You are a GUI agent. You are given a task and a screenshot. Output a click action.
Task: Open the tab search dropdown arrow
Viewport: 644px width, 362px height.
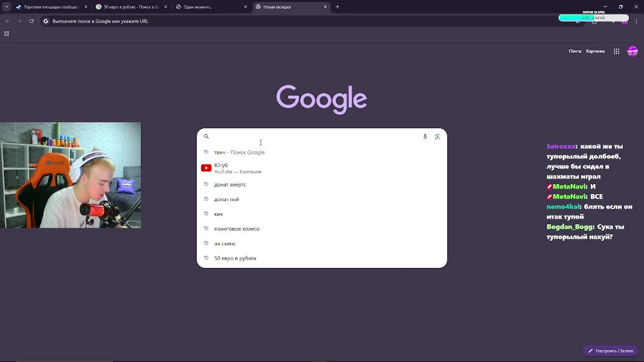[7, 7]
